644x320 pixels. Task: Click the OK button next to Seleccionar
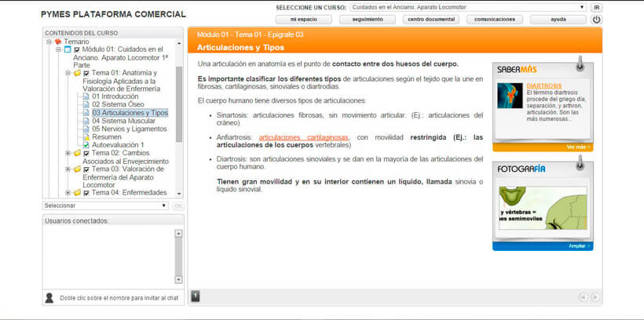(177, 205)
